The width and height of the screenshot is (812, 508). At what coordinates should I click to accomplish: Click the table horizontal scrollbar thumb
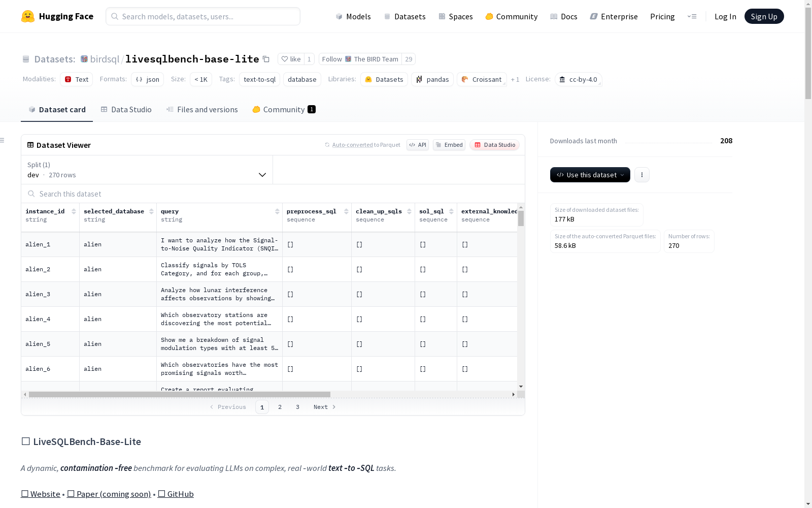(180, 394)
